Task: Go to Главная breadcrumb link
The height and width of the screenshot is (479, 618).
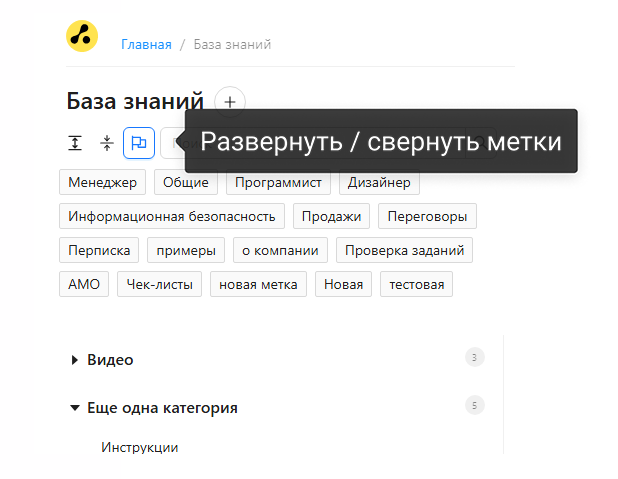Action: 146,45
